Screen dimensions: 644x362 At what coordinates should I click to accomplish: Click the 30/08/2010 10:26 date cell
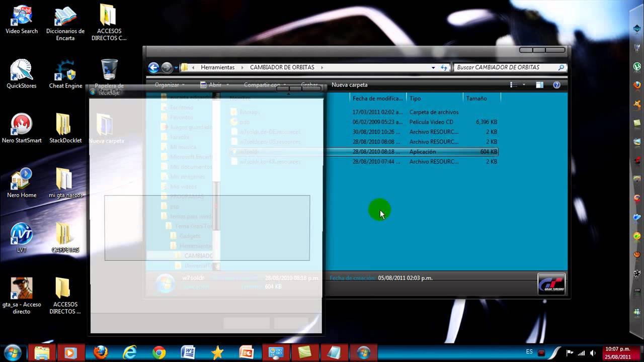(x=377, y=132)
